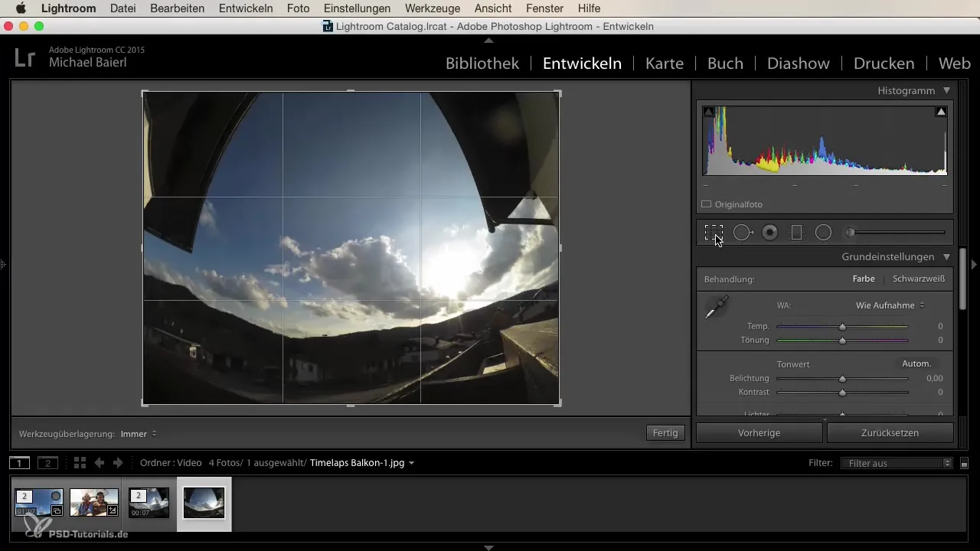Image resolution: width=980 pixels, height=551 pixels.
Task: Select filmstrip thumbnail with 00:07 video
Action: [x=149, y=503]
